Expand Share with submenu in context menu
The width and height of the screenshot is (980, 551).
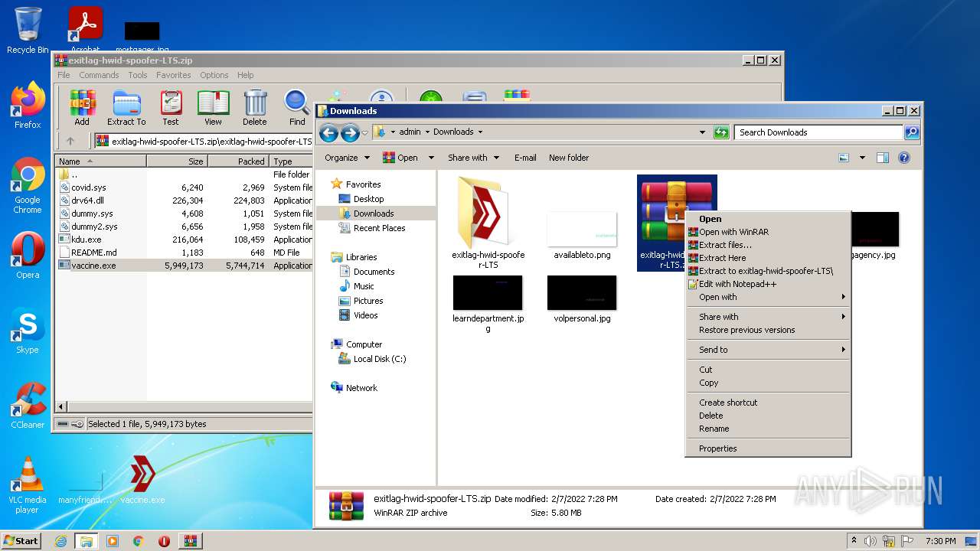(768, 317)
